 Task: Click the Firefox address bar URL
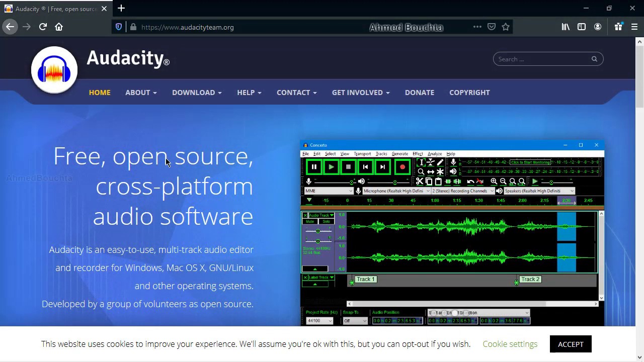pos(187,27)
